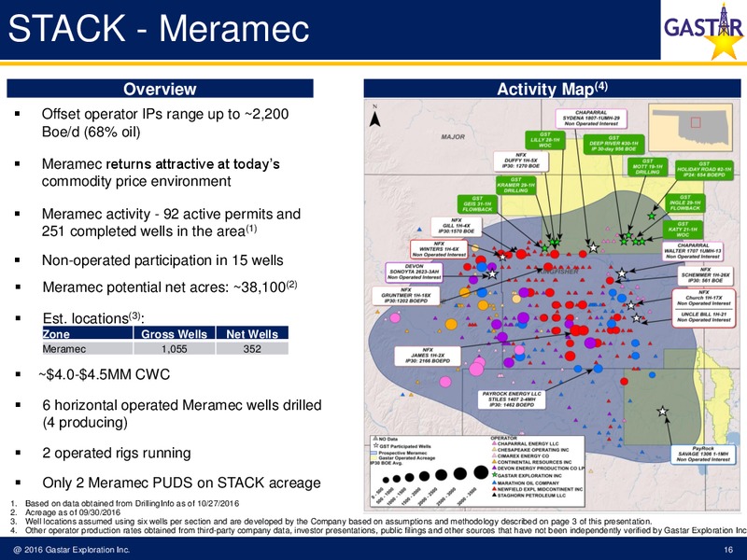Click 'Non-operated participation in 15 wells'
Image resolution: width=747 pixels, height=560 pixels.
[162, 260]
